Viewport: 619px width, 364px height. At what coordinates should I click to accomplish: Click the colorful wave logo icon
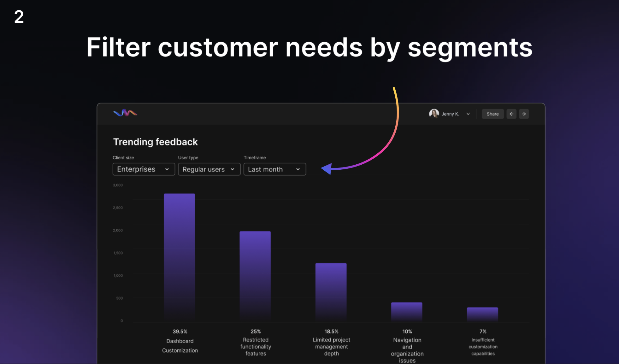point(125,113)
